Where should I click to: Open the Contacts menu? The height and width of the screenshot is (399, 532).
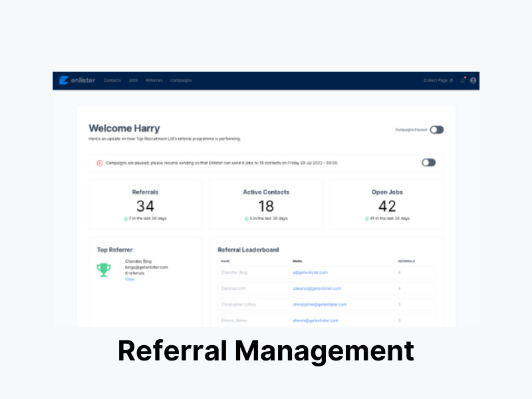[x=112, y=80]
